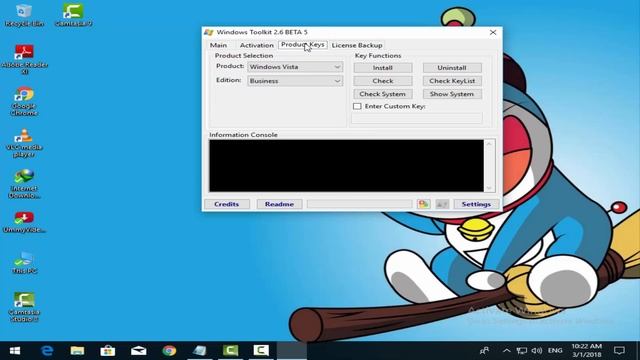Click the Check button
The height and width of the screenshot is (360, 640).
(x=383, y=81)
